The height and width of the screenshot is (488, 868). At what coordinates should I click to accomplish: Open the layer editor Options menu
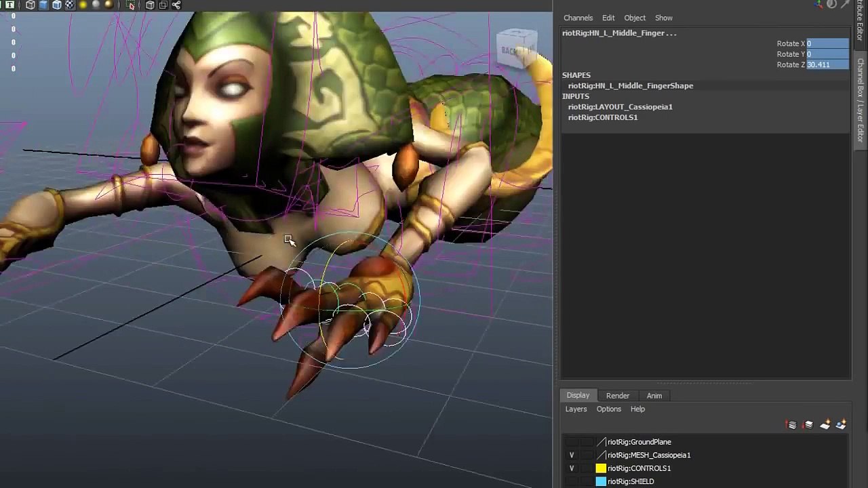(x=608, y=409)
